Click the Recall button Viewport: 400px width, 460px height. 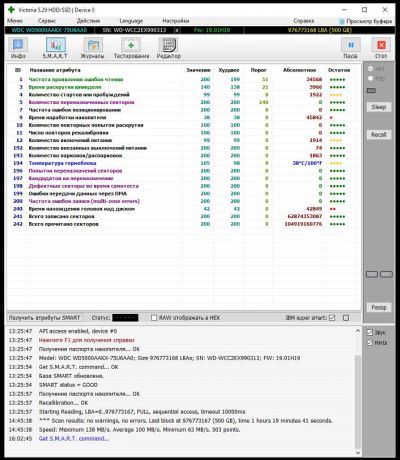pos(379,135)
